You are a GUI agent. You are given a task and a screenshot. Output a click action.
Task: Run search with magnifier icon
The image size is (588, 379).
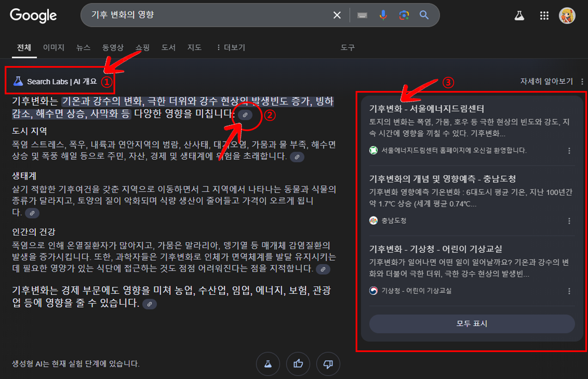pyautogui.click(x=424, y=15)
